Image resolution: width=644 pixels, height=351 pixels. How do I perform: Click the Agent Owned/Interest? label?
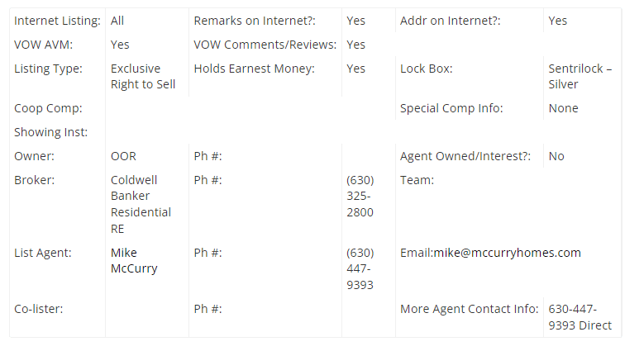click(465, 156)
